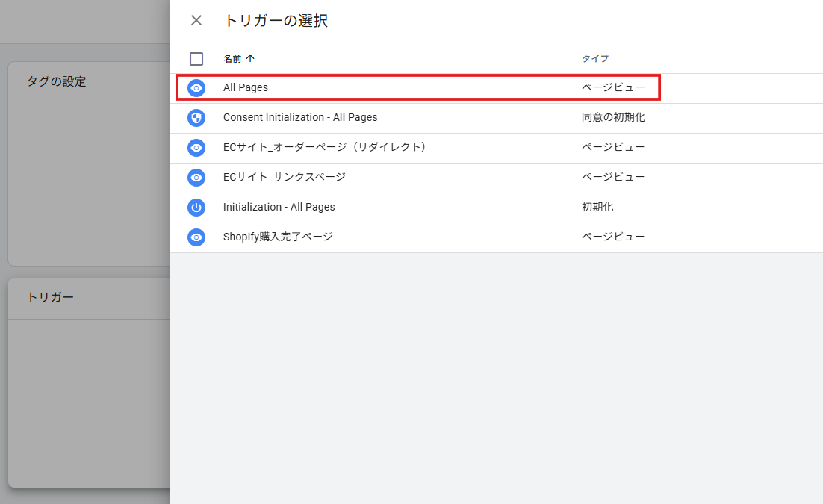
Task: Choose ECサイト_オーダーページ（リダイレクト） trigger
Action: point(326,148)
